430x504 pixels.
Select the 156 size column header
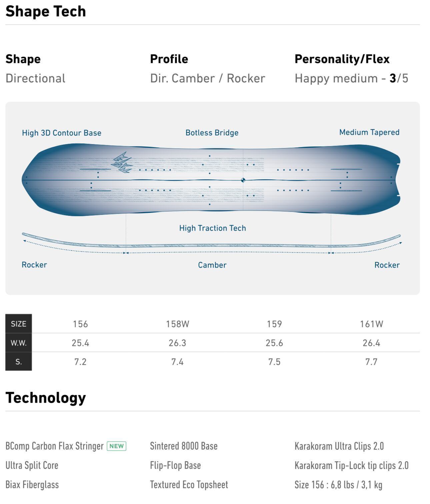(x=80, y=324)
